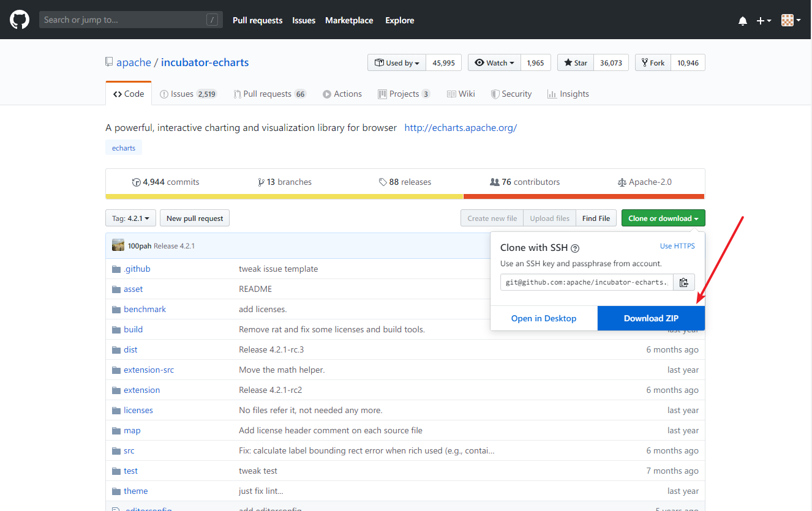Screen dimensions: 812x511
Task: Open the Projects tab
Action: pyautogui.click(x=404, y=94)
